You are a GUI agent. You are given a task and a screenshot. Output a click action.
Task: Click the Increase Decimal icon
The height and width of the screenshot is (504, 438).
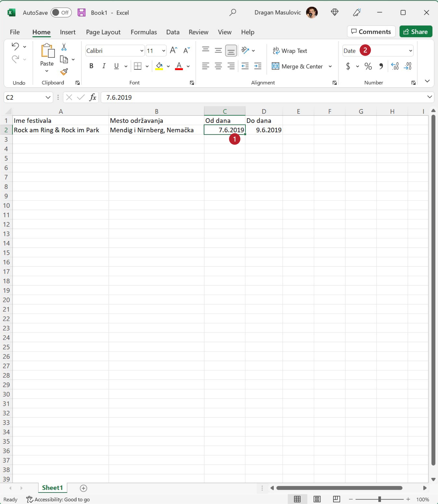pyautogui.click(x=395, y=66)
